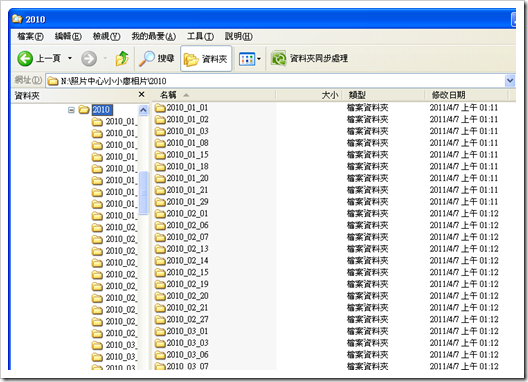Image resolution: width=528 pixels, height=382 pixels.
Task: Open the 編輯(E) menu
Action: coord(68,36)
